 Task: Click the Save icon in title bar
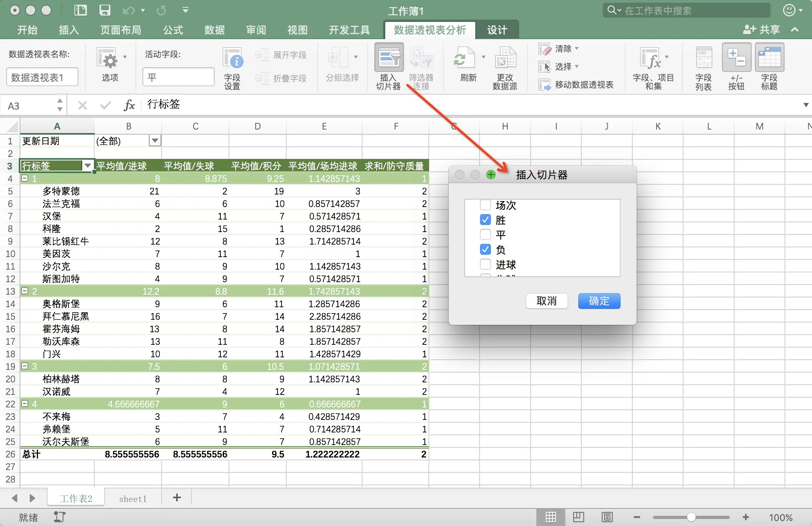point(105,10)
